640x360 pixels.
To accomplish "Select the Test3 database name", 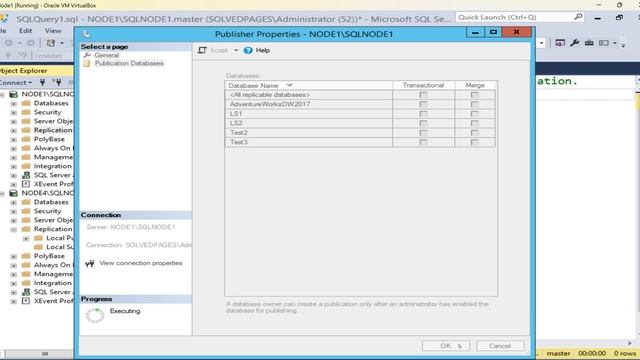I will click(239, 142).
